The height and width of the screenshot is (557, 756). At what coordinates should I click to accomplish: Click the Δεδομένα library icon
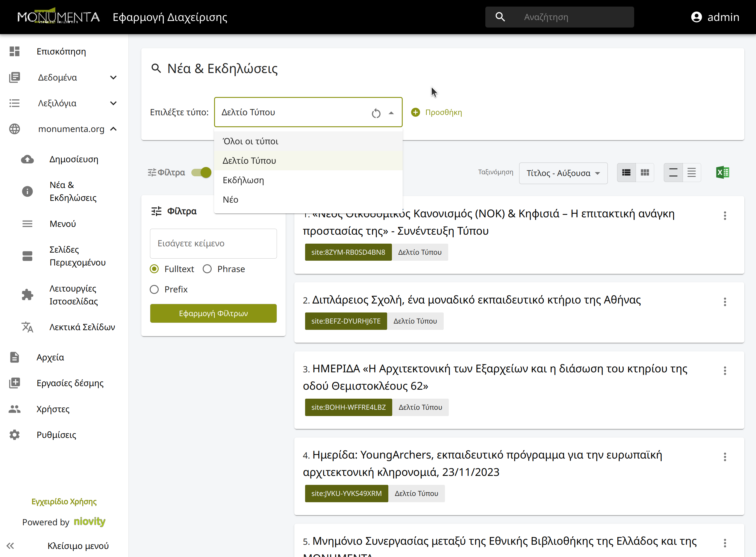pos(14,77)
